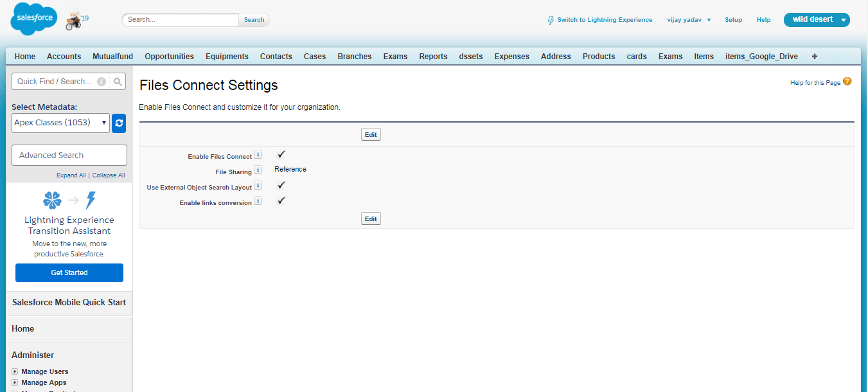Viewport: 868px width, 392px height.
Task: Open the dssets tab
Action: pyautogui.click(x=471, y=57)
